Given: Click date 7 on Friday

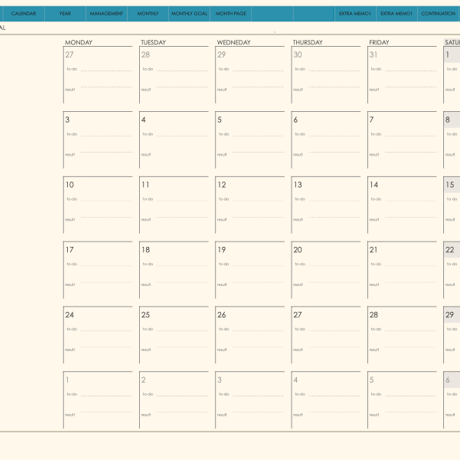Looking at the screenshot, I should (x=372, y=120).
